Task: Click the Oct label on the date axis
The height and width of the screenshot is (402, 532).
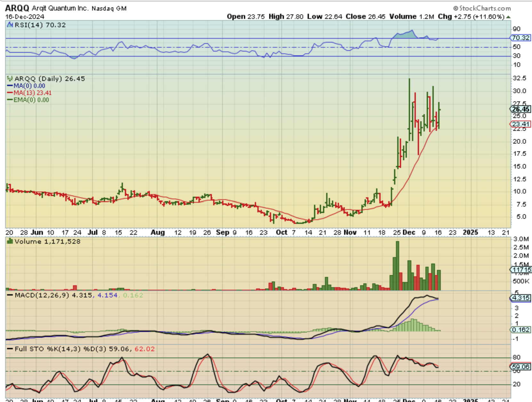Action: [x=281, y=233]
